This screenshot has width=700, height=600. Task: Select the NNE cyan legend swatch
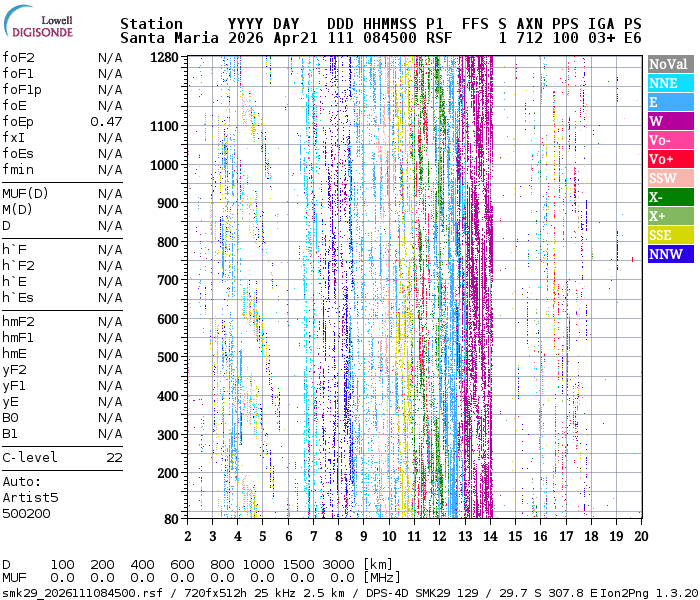click(x=671, y=83)
